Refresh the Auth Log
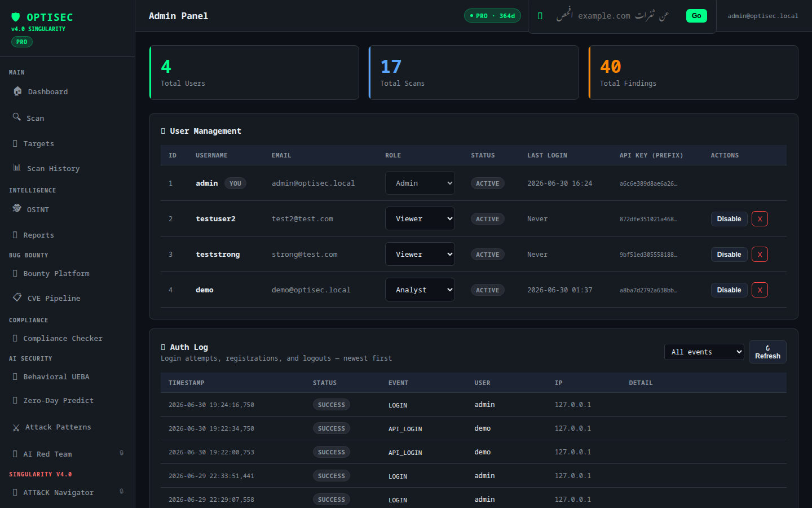The height and width of the screenshot is (508, 812). click(767, 352)
